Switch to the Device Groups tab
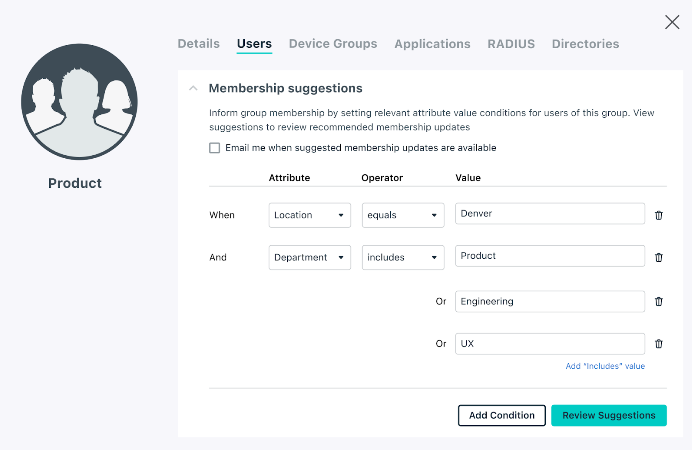This screenshot has height=450, width=692. 333,44
